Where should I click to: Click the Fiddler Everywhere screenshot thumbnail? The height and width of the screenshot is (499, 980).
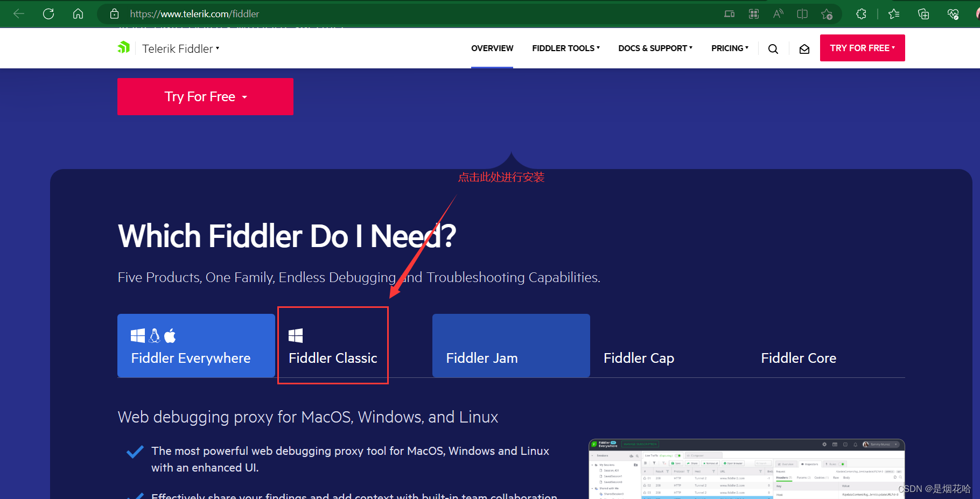coord(747,469)
